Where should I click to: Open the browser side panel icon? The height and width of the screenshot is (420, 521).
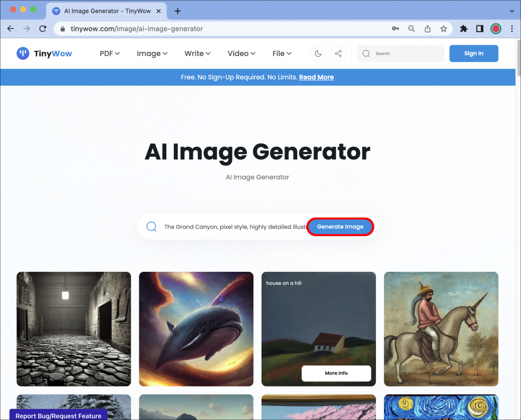click(479, 29)
